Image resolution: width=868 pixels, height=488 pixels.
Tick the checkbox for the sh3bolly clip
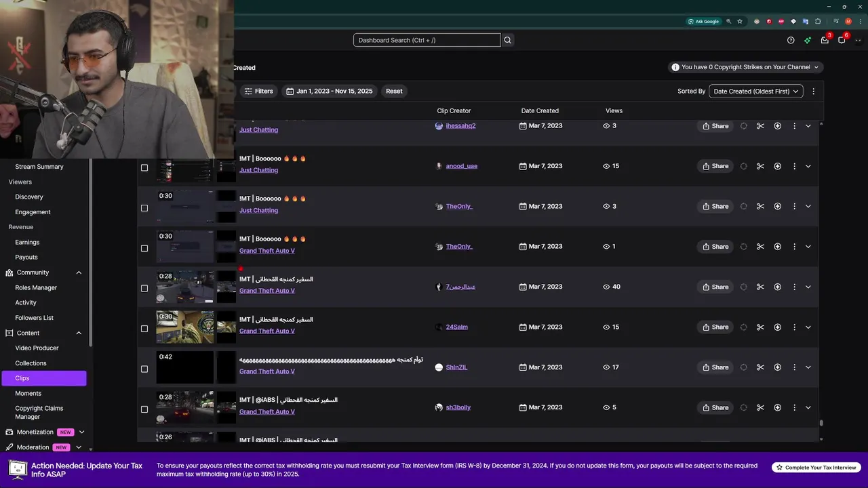(x=144, y=409)
